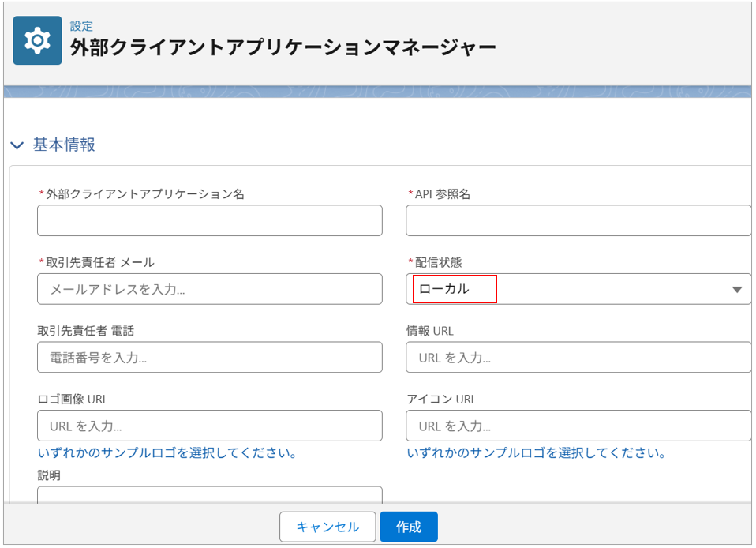Click the Setup gear icon in header
The height and width of the screenshot is (548, 756).
(x=37, y=40)
